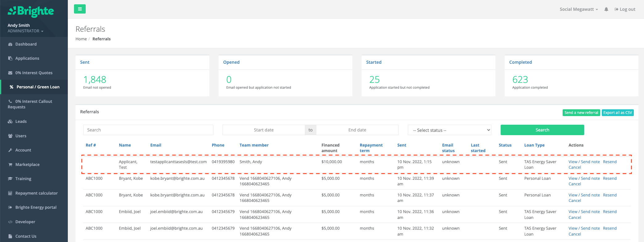The image size is (644, 242).
Task: Open Personal / Green Loan menu item
Action: click(x=38, y=87)
